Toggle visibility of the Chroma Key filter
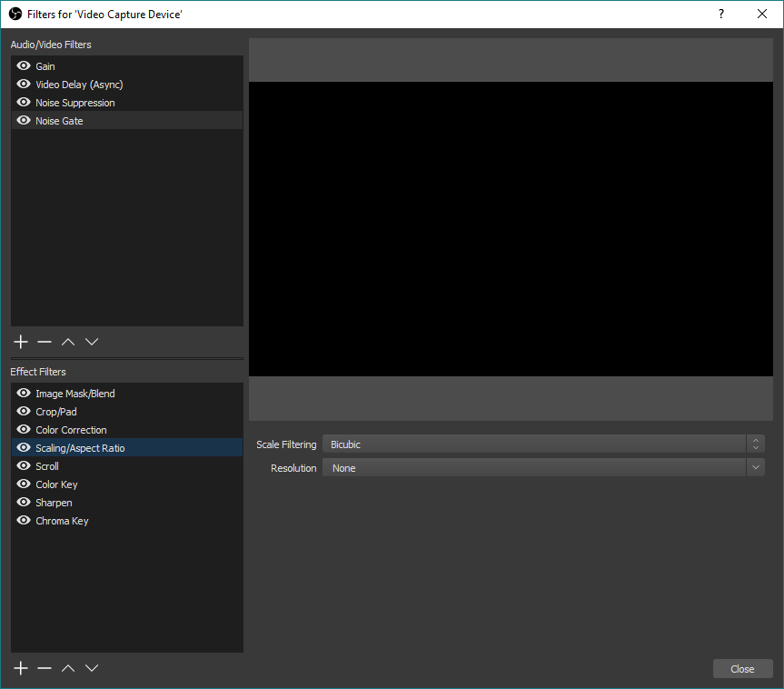 23,520
